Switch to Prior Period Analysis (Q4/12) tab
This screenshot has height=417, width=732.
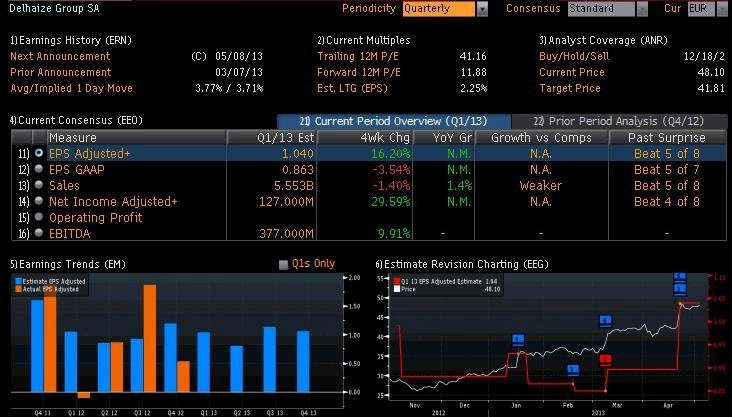[619, 121]
